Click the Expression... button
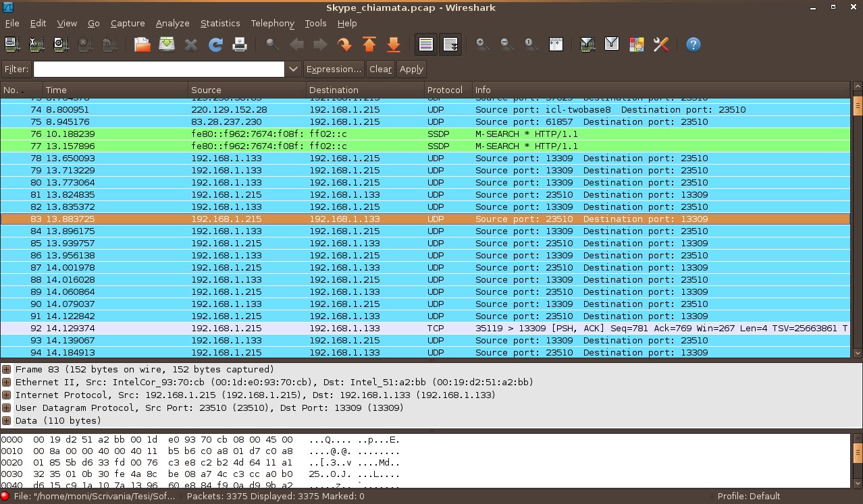Viewport: 863px width, 504px height. [x=334, y=69]
